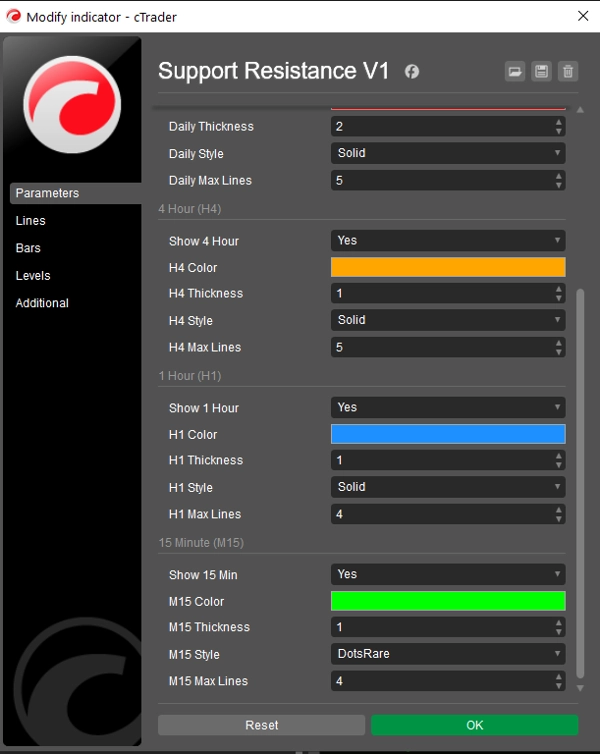The image size is (600, 754).
Task: Pick a new blue H1 Color swatch
Action: 448,434
